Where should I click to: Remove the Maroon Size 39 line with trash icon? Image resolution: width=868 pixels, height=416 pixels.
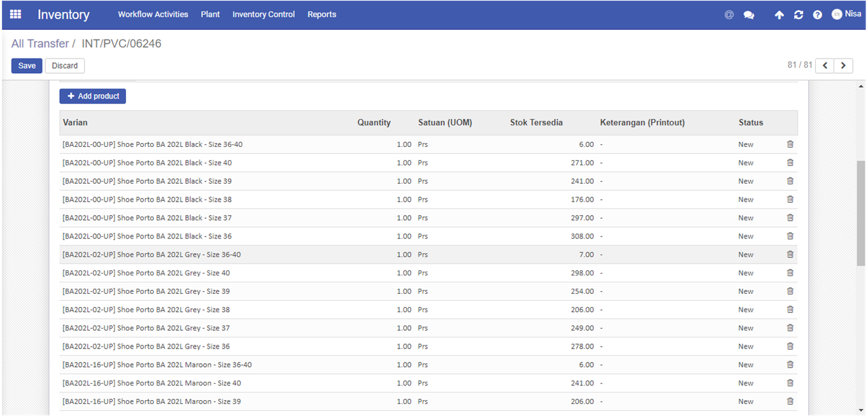point(790,401)
